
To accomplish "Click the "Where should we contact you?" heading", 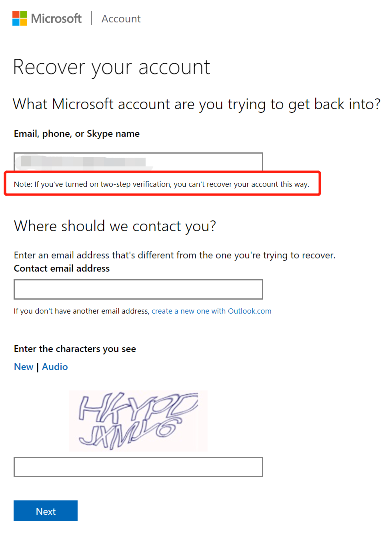I will 115,226.
